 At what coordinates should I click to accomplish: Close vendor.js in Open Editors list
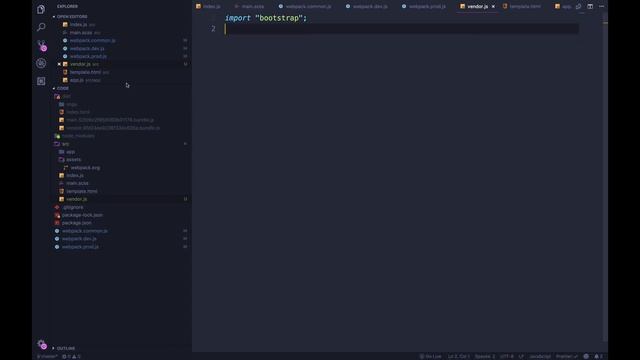tap(59, 64)
